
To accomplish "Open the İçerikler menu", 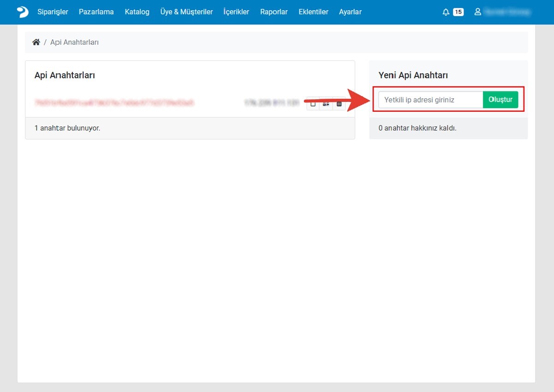I will click(x=236, y=12).
